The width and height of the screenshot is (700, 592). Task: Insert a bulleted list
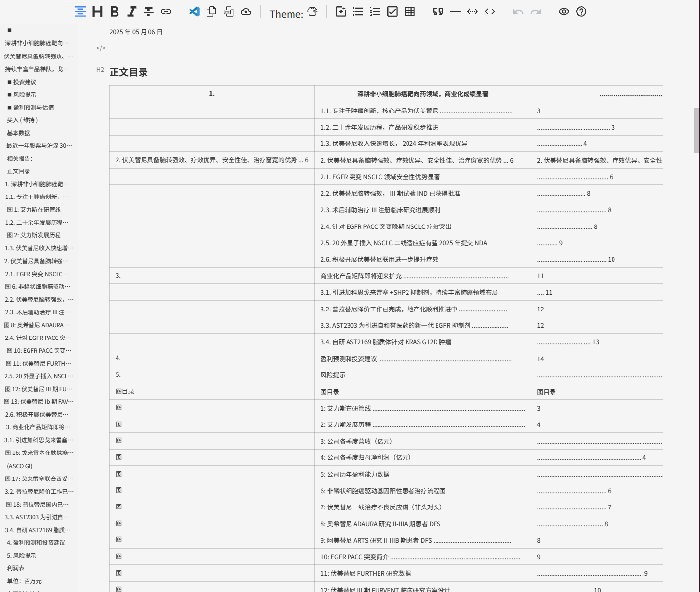pyautogui.click(x=358, y=11)
